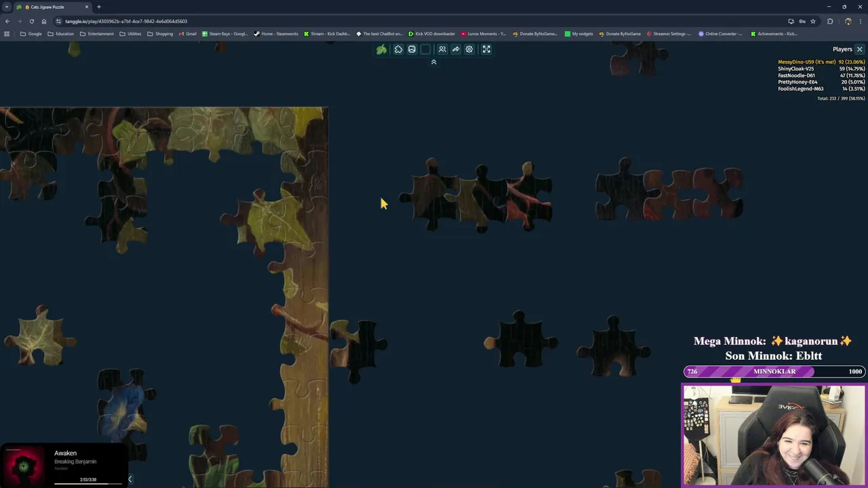Open the Gmail bookmark
The height and width of the screenshot is (488, 868).
coord(187,33)
